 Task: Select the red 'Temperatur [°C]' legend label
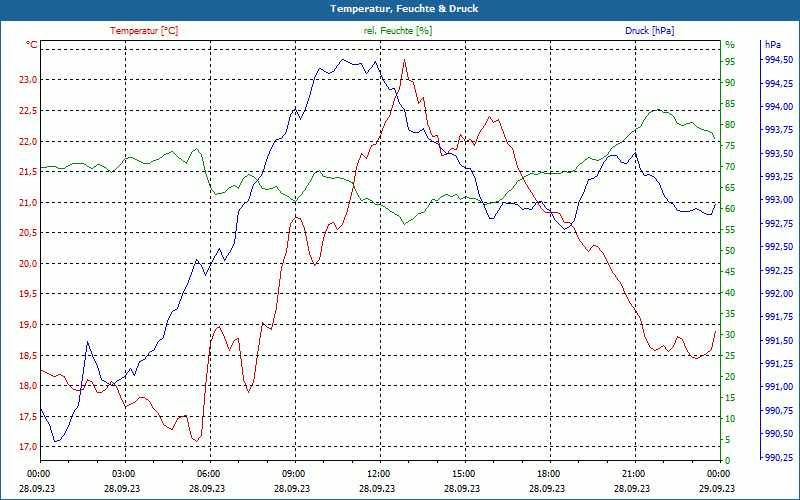(144, 31)
